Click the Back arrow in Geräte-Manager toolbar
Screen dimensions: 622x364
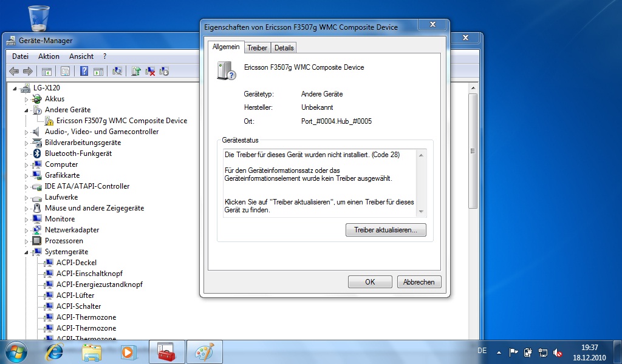14,72
